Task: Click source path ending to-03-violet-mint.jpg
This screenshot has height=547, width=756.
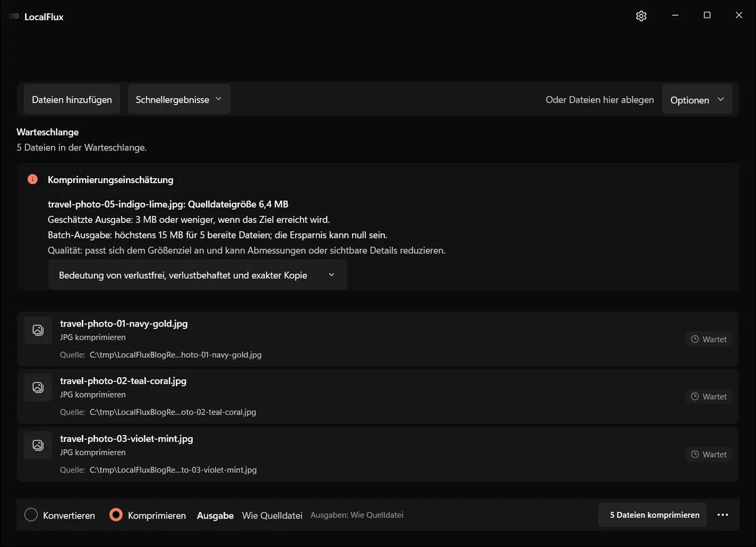Action: (x=173, y=470)
